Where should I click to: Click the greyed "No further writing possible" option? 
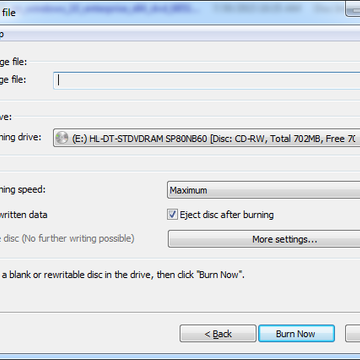[67, 239]
